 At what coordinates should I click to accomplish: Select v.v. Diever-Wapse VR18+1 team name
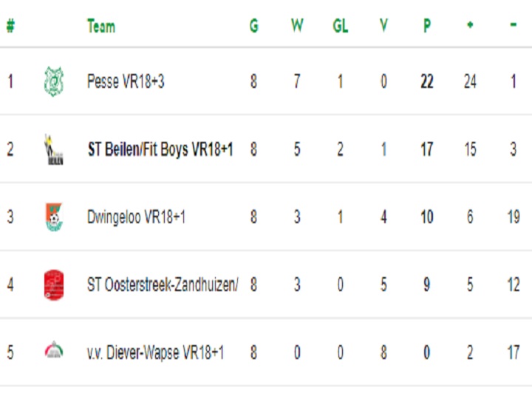[155, 352]
